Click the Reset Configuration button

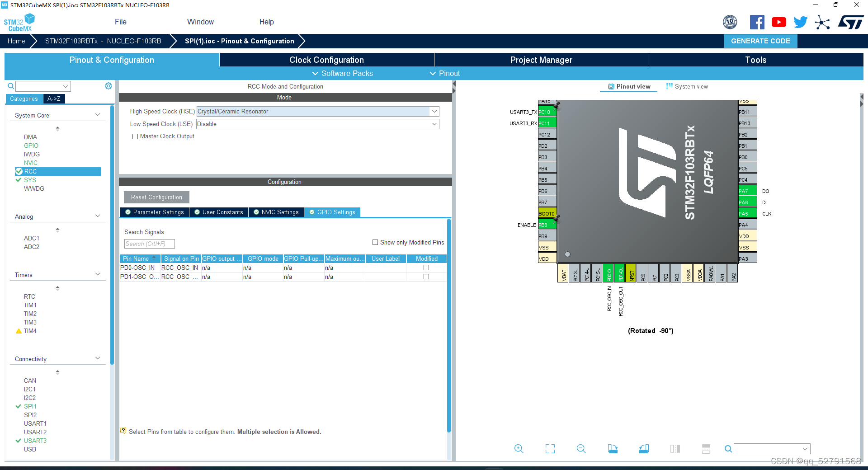[x=156, y=197]
